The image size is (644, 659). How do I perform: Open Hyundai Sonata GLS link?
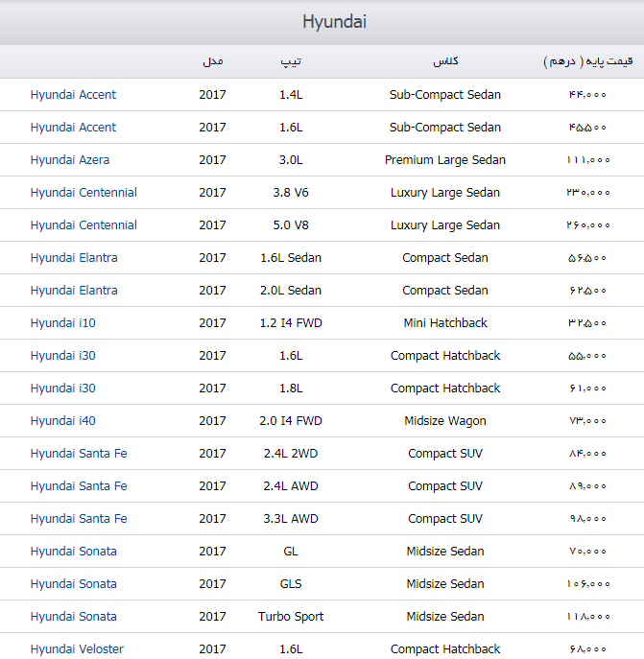pos(73,584)
